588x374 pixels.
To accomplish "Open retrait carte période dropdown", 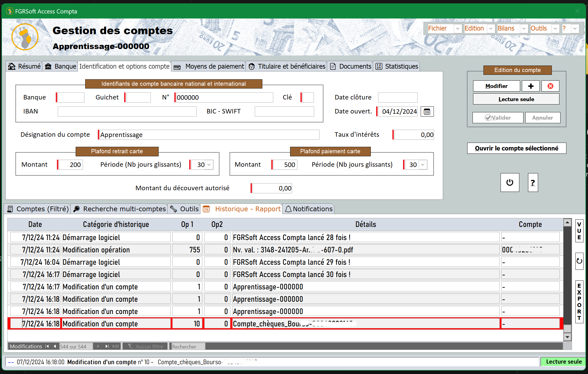I will tap(209, 165).
